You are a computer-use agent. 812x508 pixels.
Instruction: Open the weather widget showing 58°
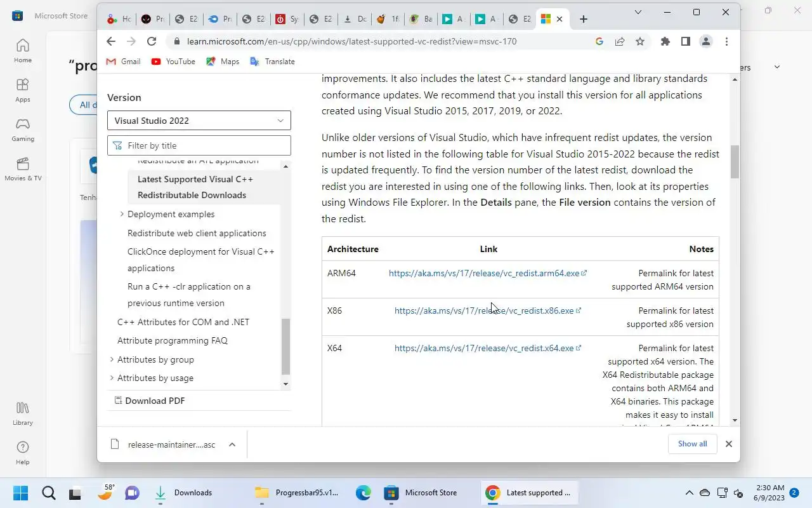click(x=105, y=493)
